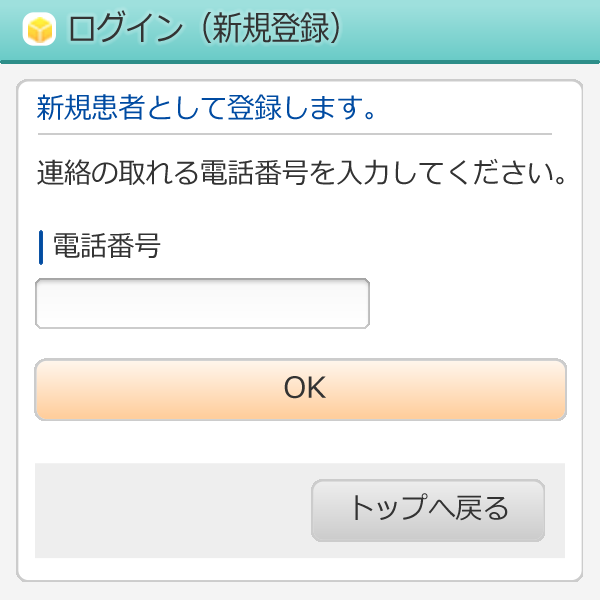Click the blank area between OK and footer
Viewport: 600px width, 600px height.
click(300, 441)
